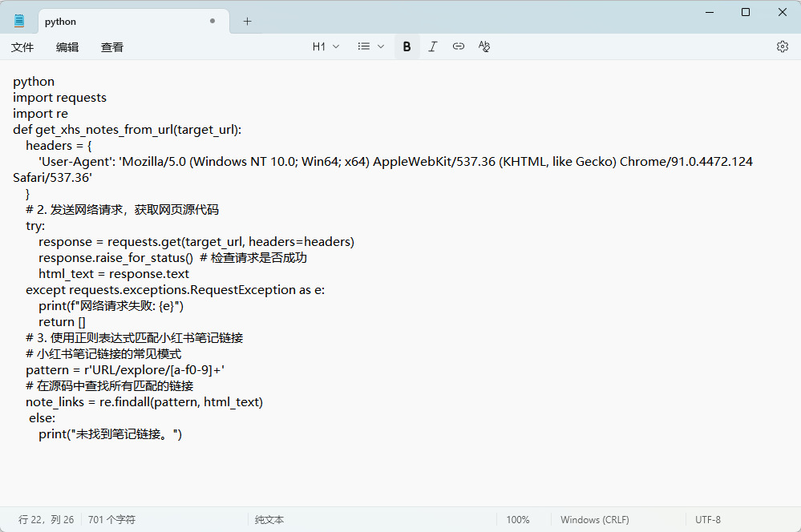Toggle italic formatting
This screenshot has height=532, width=801.
433,46
